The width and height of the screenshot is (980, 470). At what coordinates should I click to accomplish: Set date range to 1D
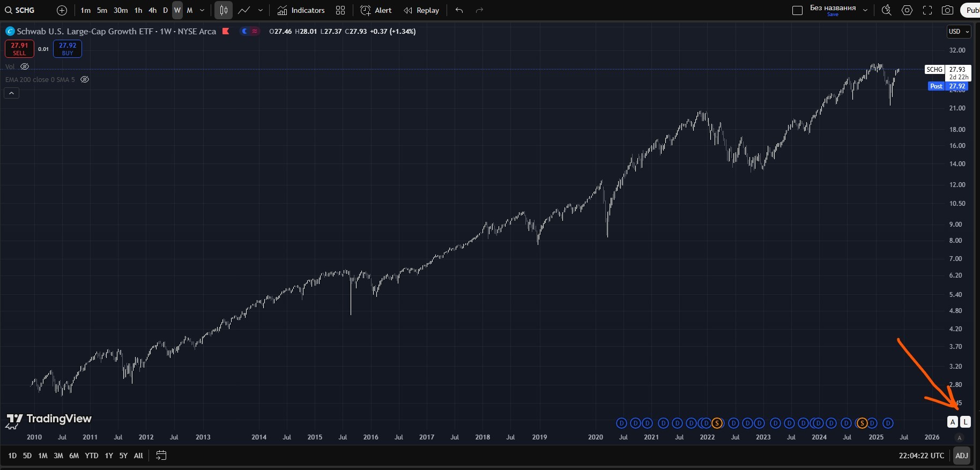pos(12,456)
